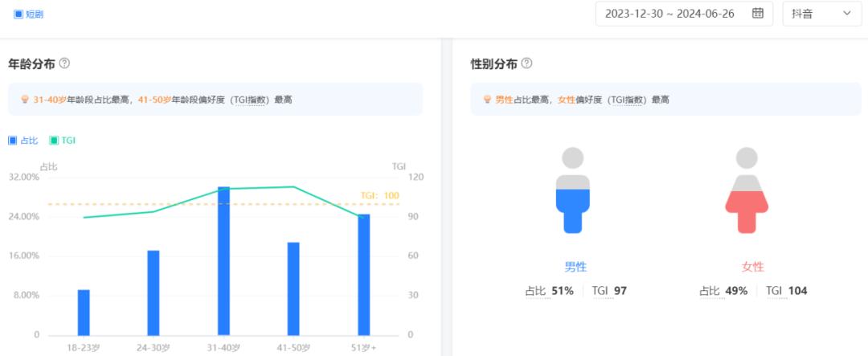Click highlighted 男性 text in gender insight
Screen dimensions: 868x356
tap(504, 100)
